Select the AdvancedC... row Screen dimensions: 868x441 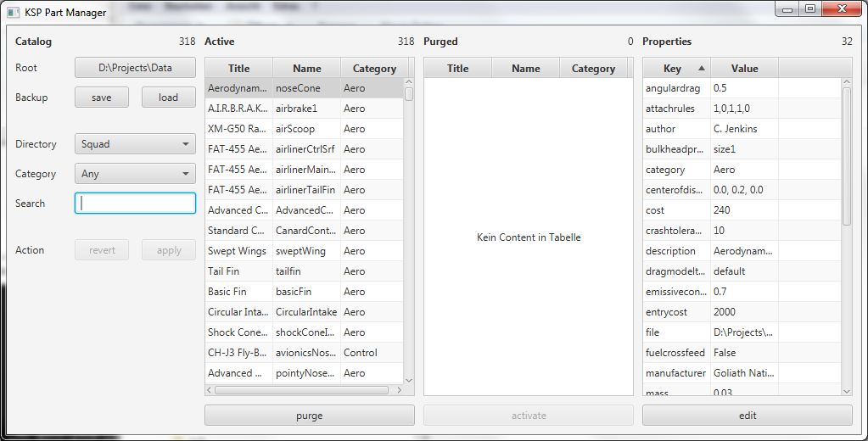coord(305,210)
